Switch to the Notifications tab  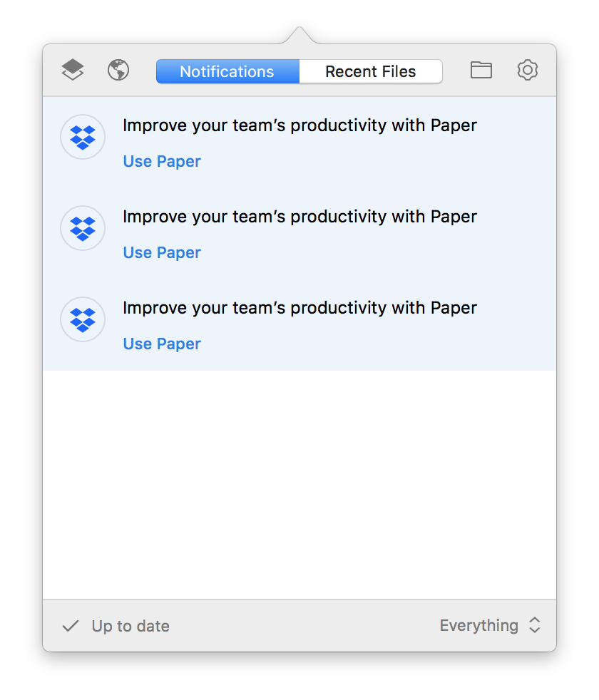pyautogui.click(x=227, y=71)
